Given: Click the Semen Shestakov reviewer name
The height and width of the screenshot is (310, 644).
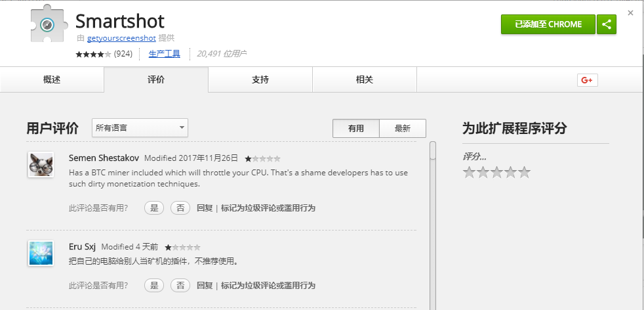Looking at the screenshot, I should coord(104,158).
